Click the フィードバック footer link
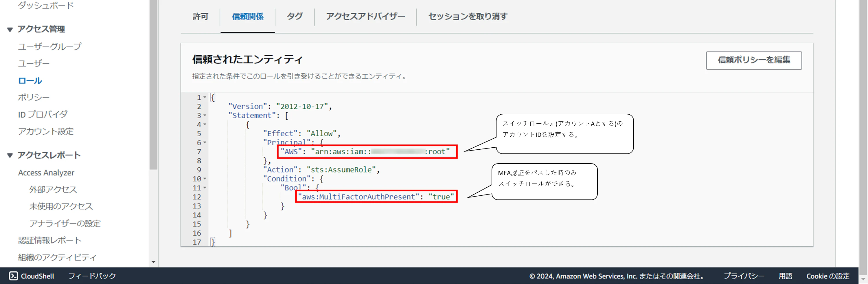Screen dimensions: 868x284 click(92, 276)
